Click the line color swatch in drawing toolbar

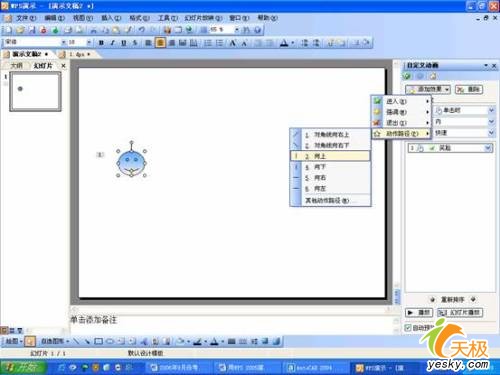coord(197,341)
